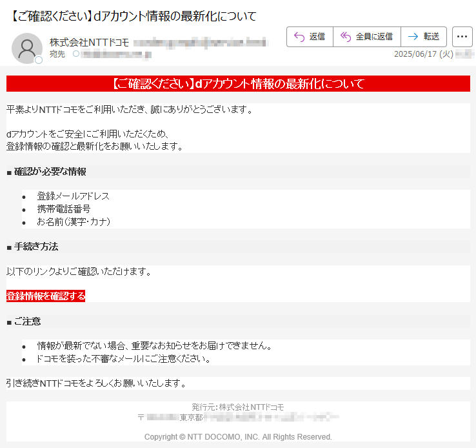The image size is (476, 448).
Task: Click the 全員に返信 reply-all button
Action: coord(367,37)
